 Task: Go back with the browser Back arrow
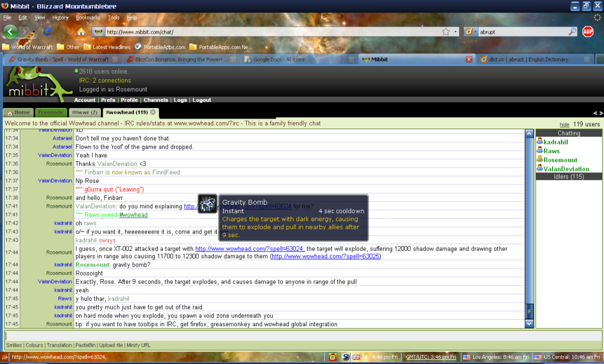(11, 31)
